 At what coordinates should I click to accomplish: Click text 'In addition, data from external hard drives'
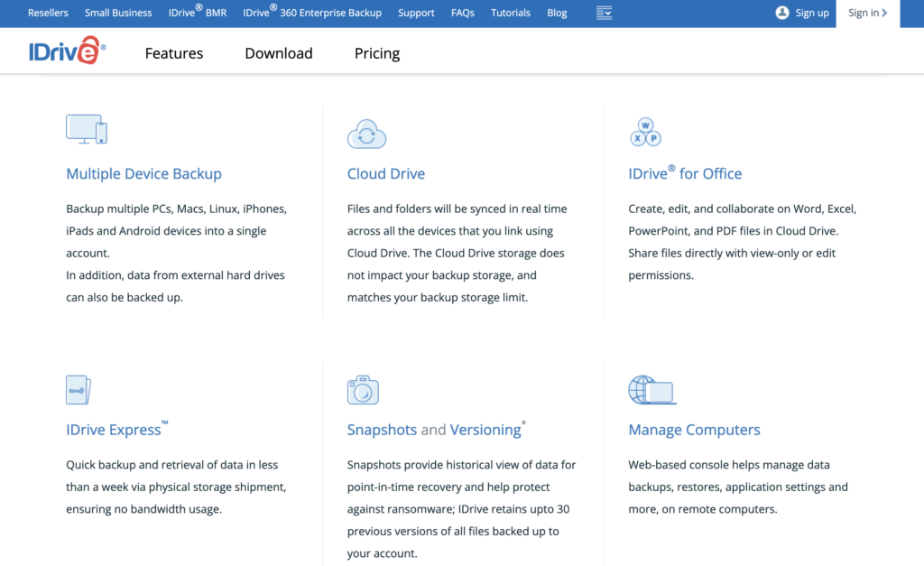pyautogui.click(x=175, y=275)
